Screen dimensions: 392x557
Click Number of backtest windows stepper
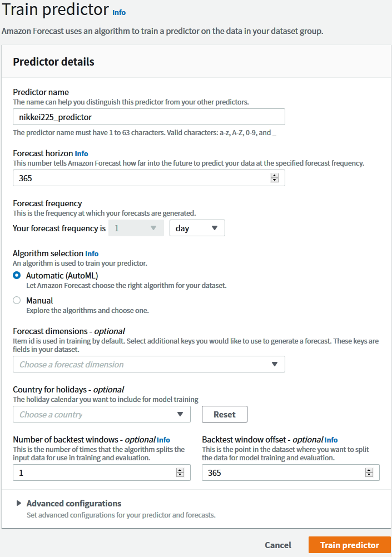point(180,473)
